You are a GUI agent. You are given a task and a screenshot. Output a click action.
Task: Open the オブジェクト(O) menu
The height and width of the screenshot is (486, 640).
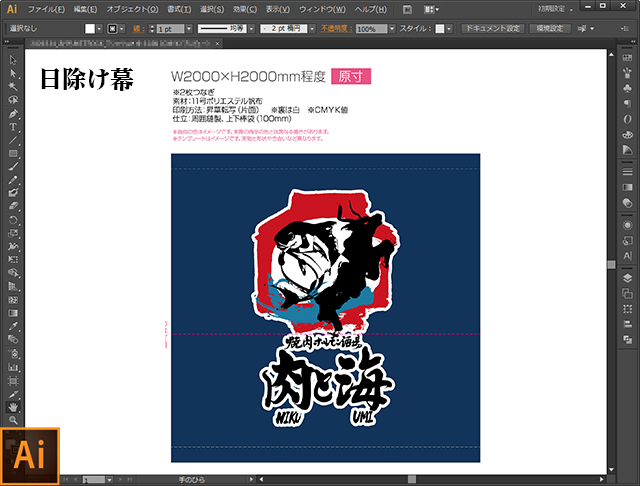click(132, 9)
